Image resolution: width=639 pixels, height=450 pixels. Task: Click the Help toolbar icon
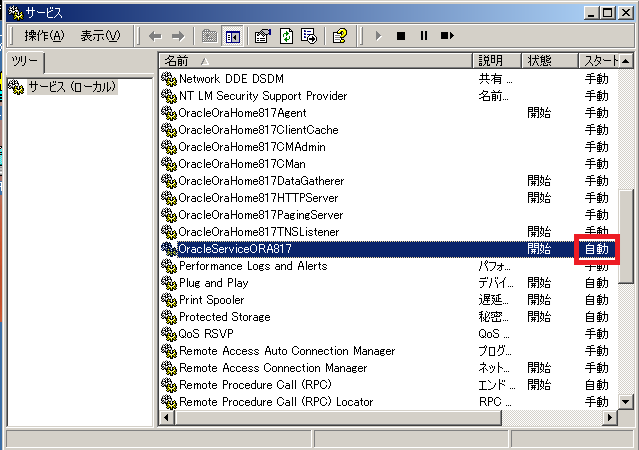point(340,36)
